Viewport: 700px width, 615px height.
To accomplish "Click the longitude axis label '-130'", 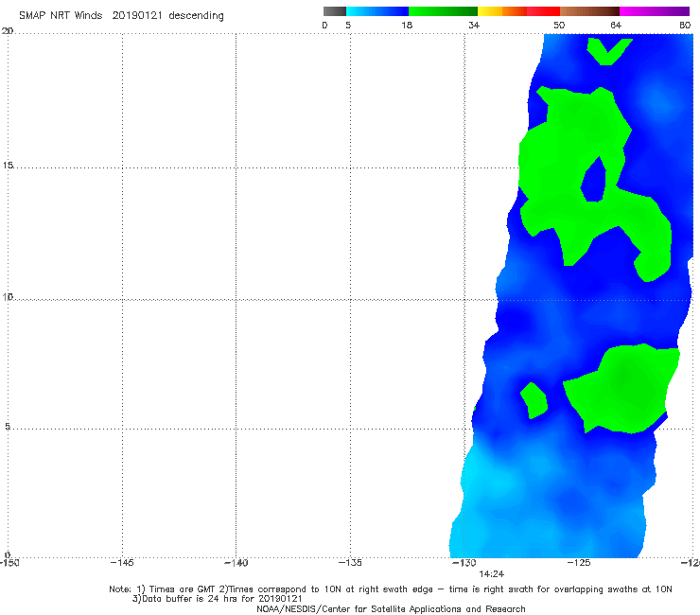I will (x=464, y=563).
